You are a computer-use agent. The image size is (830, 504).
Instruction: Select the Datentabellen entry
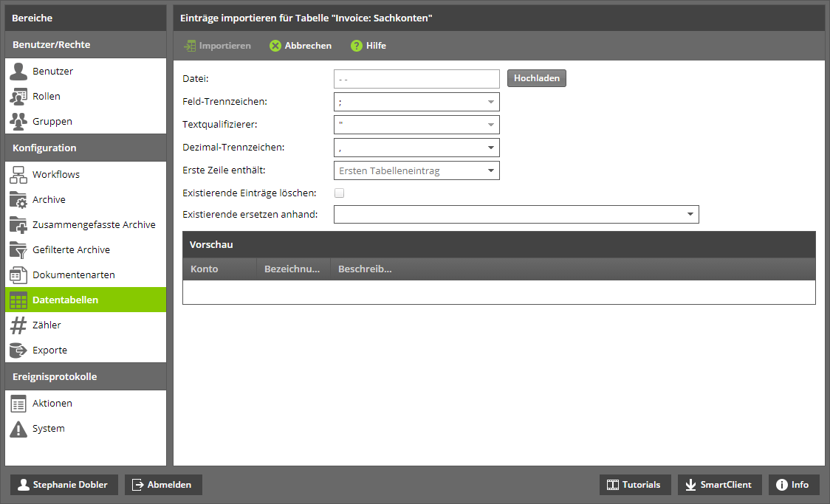(x=86, y=300)
